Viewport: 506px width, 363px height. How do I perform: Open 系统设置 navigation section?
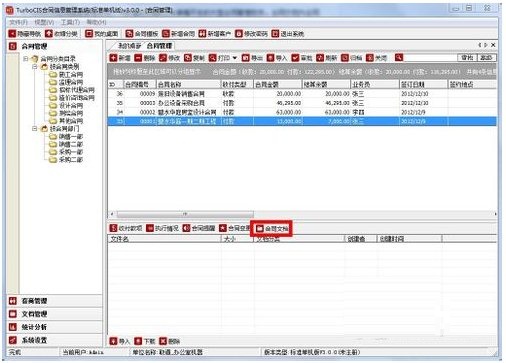54,340
